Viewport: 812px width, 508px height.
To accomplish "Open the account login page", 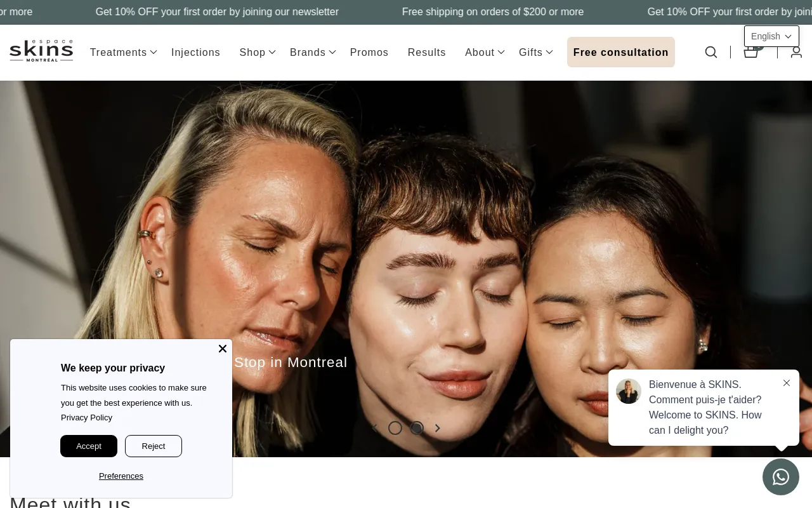I will click(x=796, y=52).
